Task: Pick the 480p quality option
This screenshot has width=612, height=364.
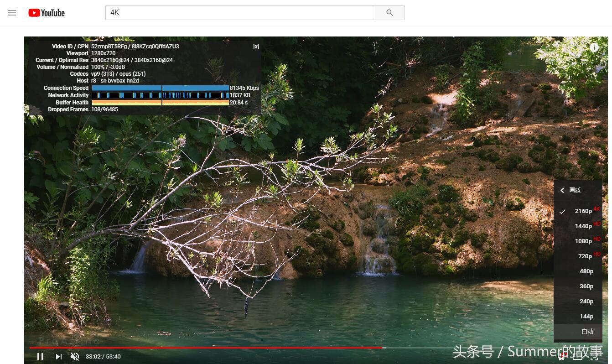Action: (586, 271)
